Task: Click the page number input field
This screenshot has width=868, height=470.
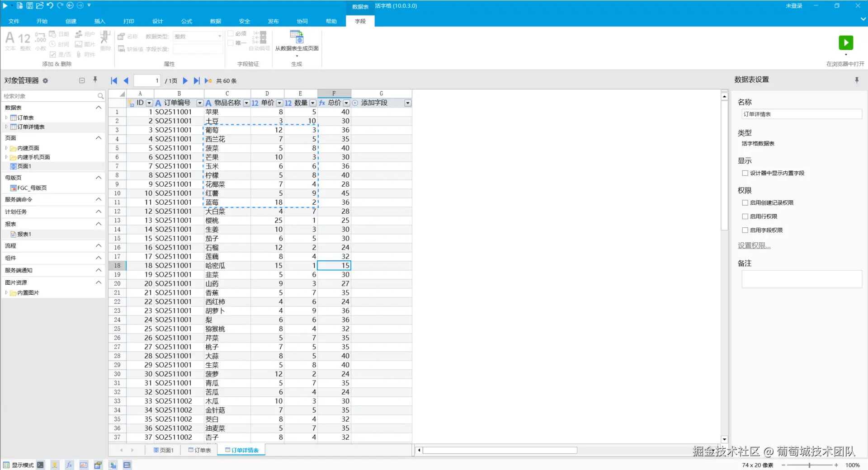Action: 147,81
